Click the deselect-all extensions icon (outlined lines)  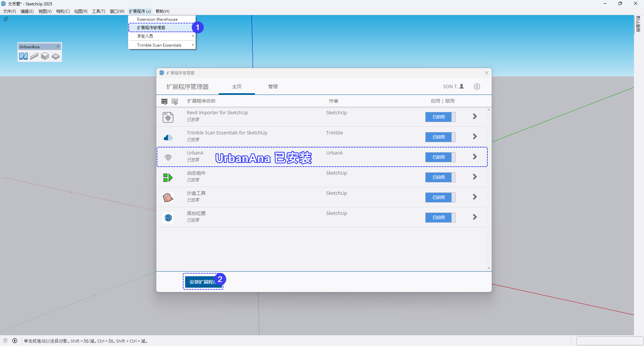[x=175, y=102]
